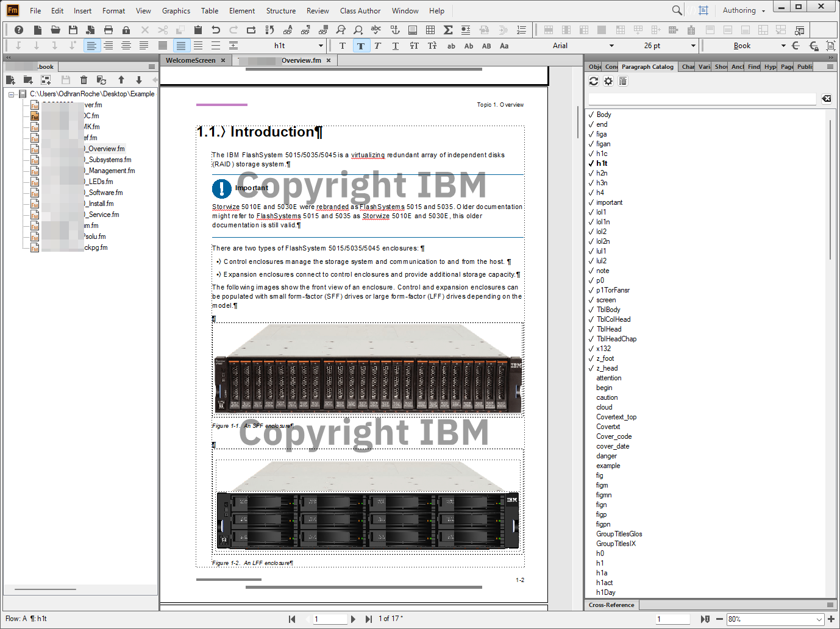This screenshot has width=840, height=629.
Task: Apply italic with the slanted T icon
Action: click(x=378, y=46)
